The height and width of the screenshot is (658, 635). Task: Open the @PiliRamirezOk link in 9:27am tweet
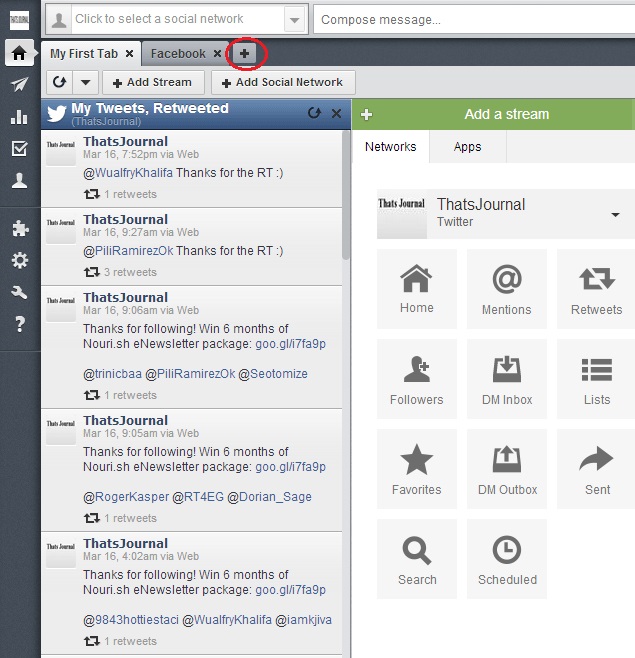(128, 251)
